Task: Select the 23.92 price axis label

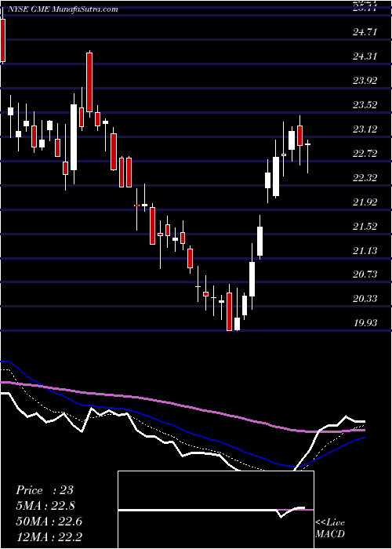Action: point(365,81)
